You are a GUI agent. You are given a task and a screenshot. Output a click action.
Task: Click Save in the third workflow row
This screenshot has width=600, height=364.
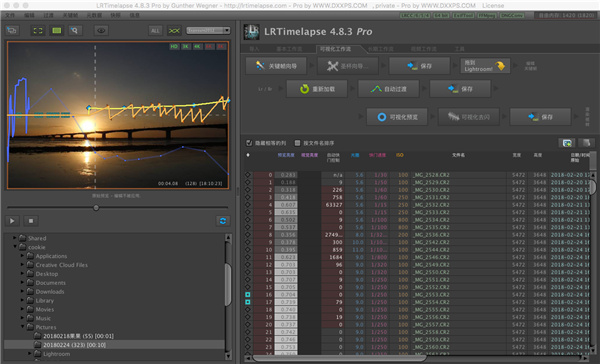[540, 117]
